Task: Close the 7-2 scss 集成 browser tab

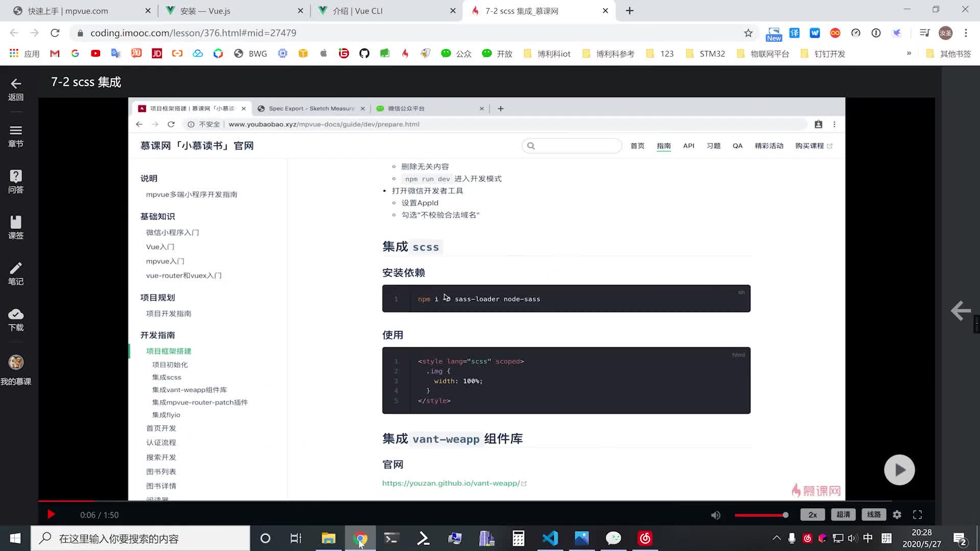Action: [x=605, y=11]
